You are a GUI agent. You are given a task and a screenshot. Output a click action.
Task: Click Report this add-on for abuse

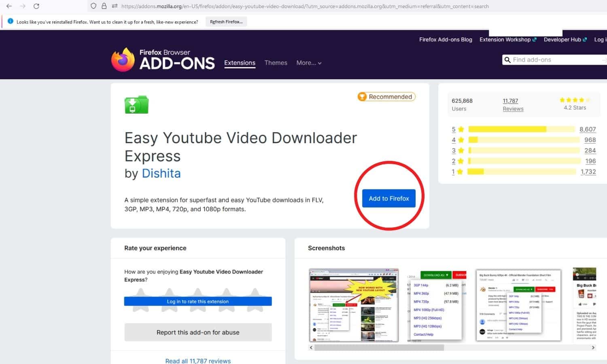[x=198, y=332]
